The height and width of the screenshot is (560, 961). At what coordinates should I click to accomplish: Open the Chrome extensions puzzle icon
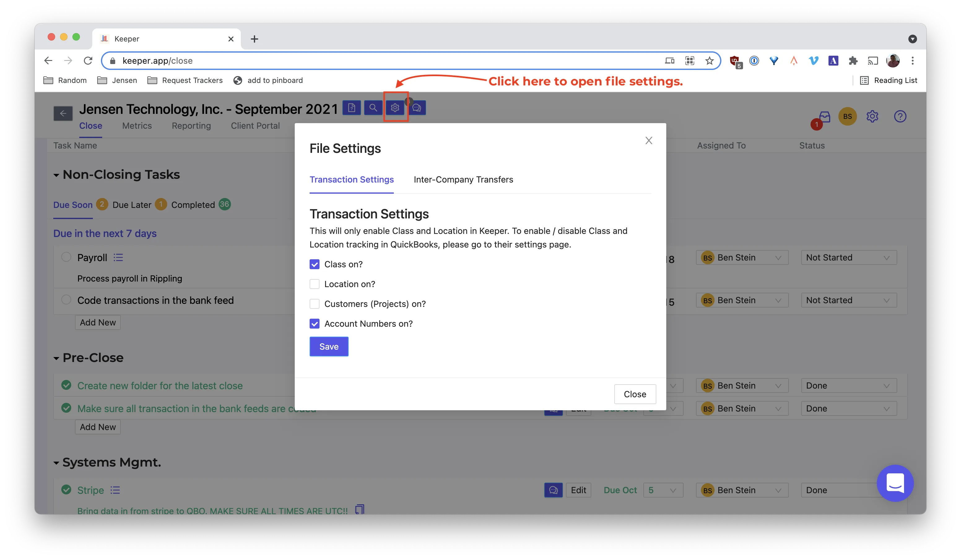pos(853,61)
